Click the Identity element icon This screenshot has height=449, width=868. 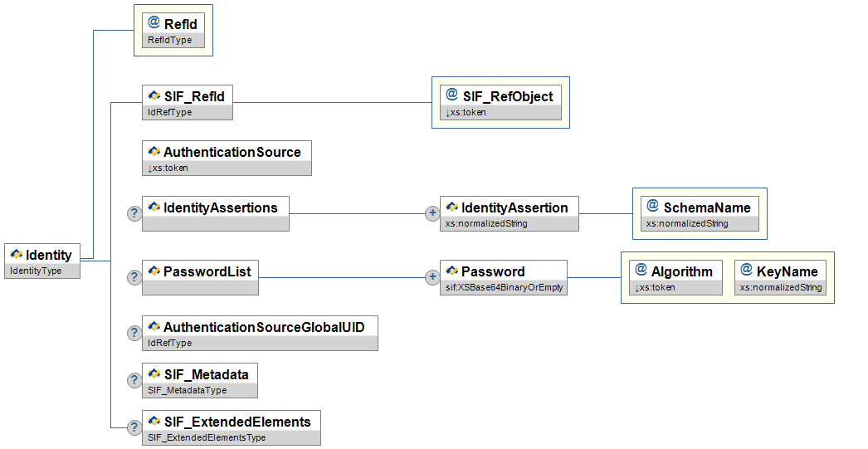click(17, 255)
